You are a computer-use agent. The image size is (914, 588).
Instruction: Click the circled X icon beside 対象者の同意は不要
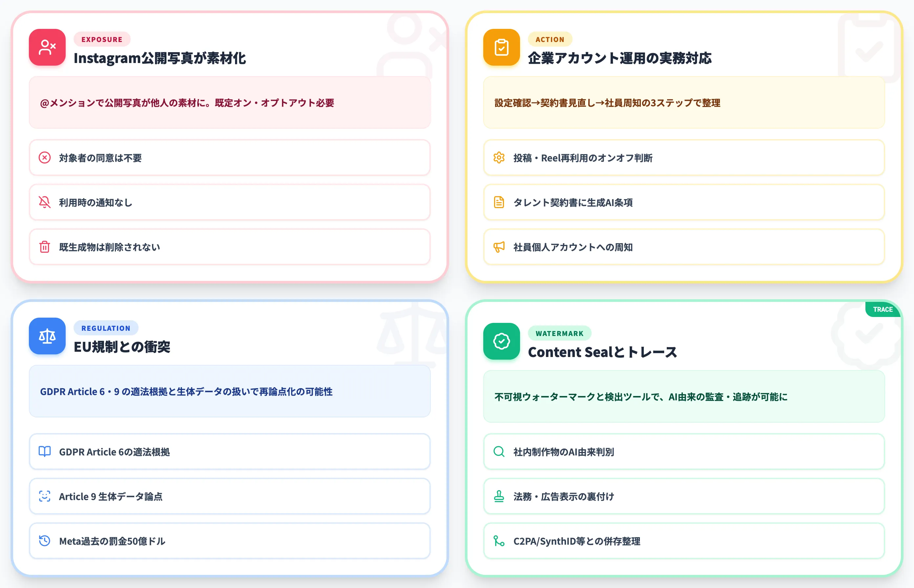point(45,158)
